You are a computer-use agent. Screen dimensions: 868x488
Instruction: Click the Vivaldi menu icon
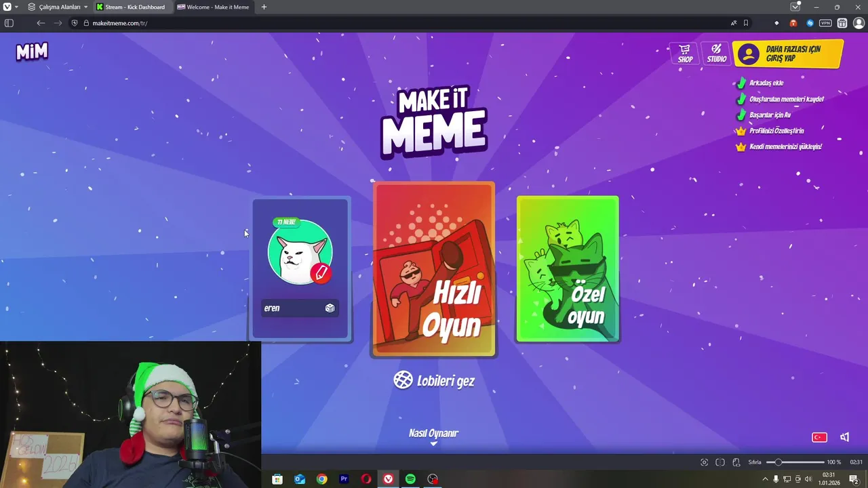[6, 7]
